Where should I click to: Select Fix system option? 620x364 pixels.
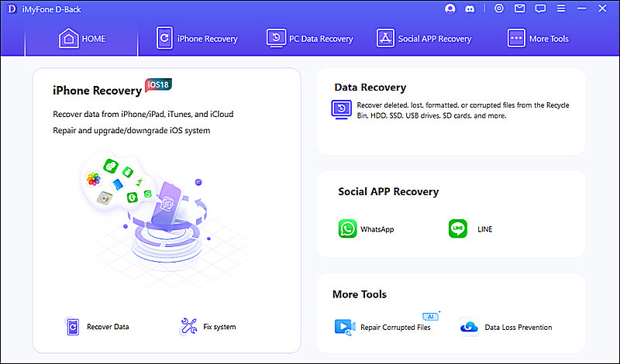click(x=208, y=327)
